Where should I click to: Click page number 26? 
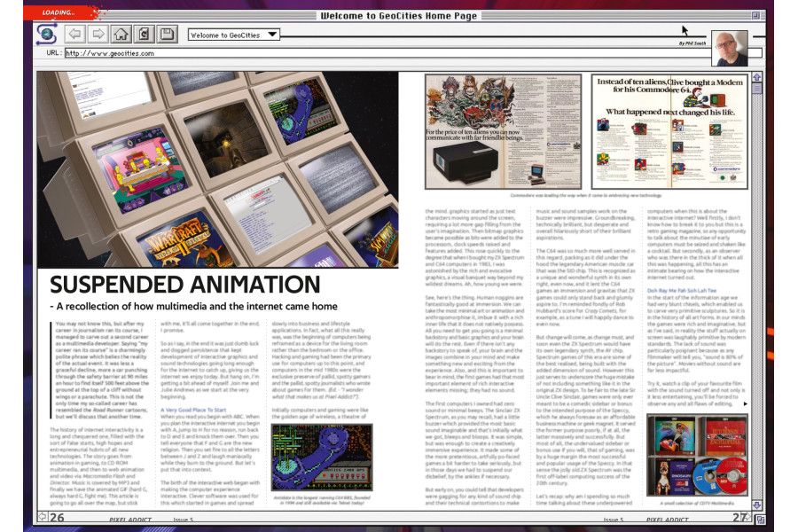tap(57, 518)
